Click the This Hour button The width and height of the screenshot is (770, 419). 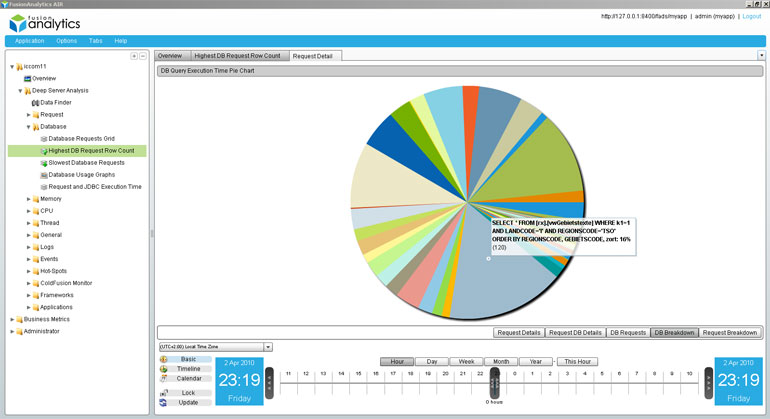pyautogui.click(x=578, y=362)
